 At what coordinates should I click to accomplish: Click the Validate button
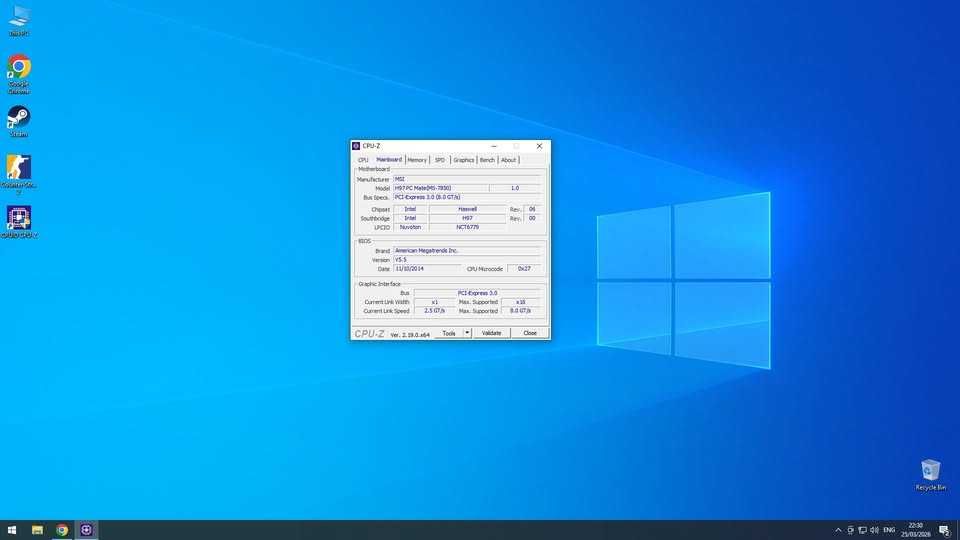coord(491,333)
